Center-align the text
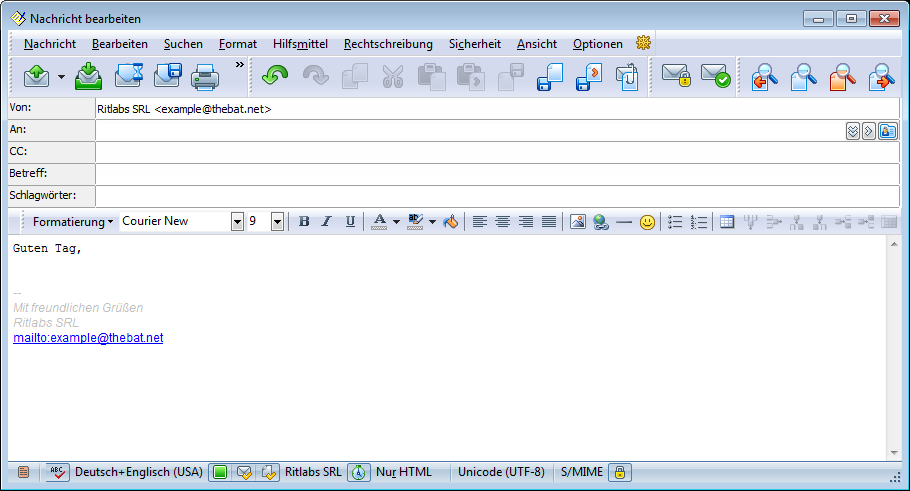This screenshot has width=910, height=491. point(503,222)
